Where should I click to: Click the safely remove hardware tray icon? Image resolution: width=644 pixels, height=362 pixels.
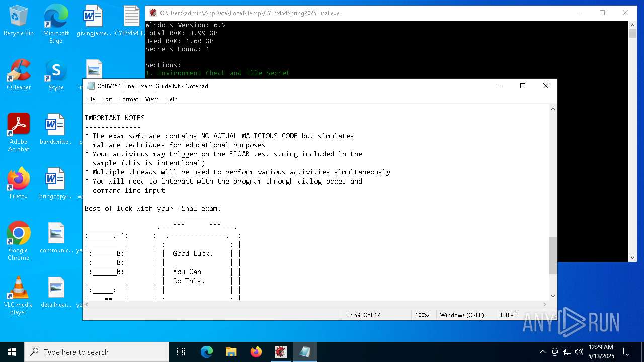(555, 352)
